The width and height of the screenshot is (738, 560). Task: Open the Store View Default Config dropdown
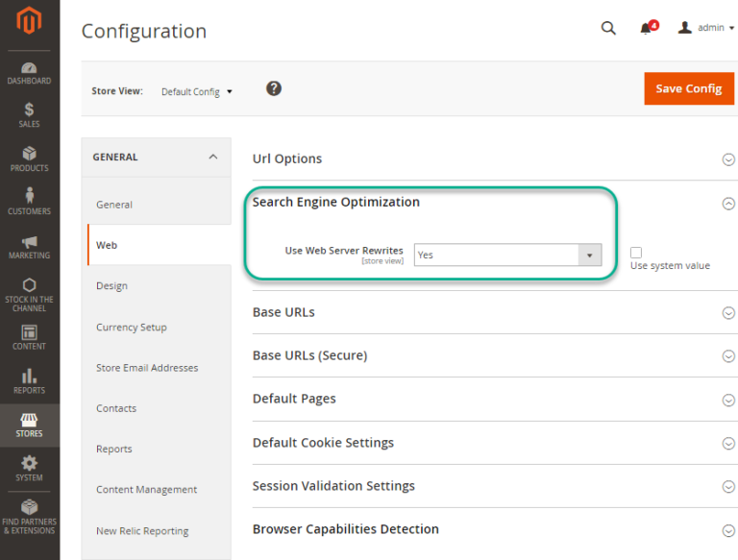pos(197,92)
